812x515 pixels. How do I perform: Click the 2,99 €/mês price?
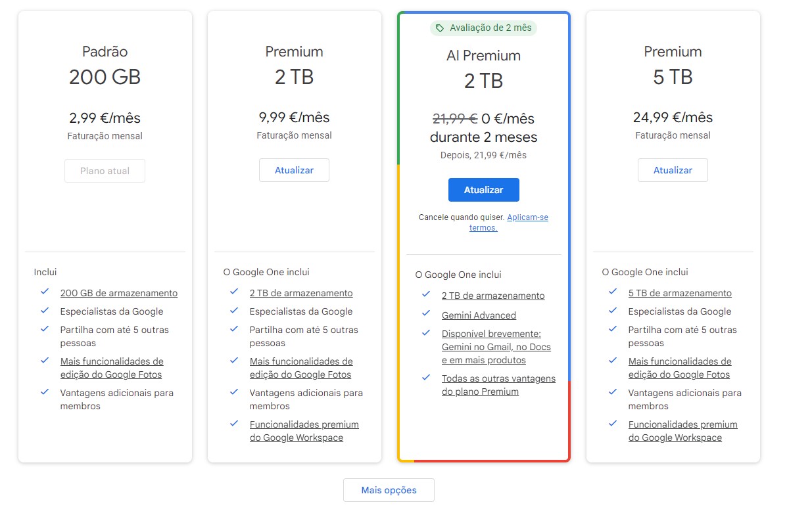coord(105,118)
